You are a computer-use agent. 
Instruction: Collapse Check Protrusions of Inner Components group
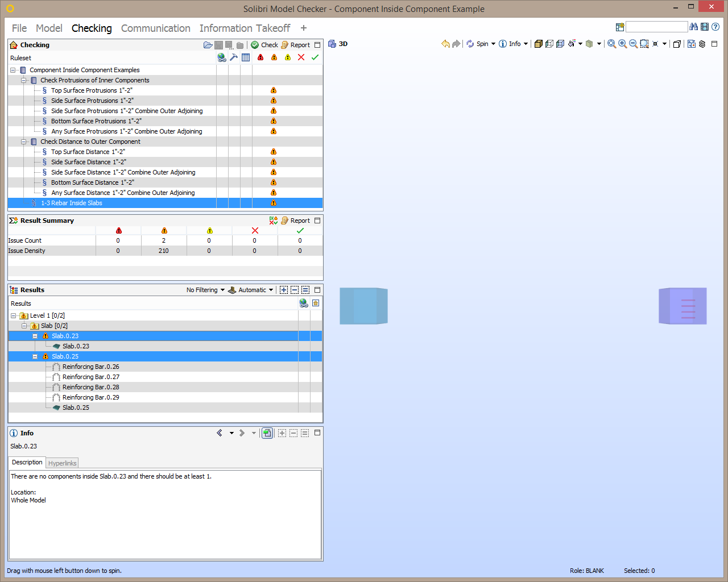(24, 80)
